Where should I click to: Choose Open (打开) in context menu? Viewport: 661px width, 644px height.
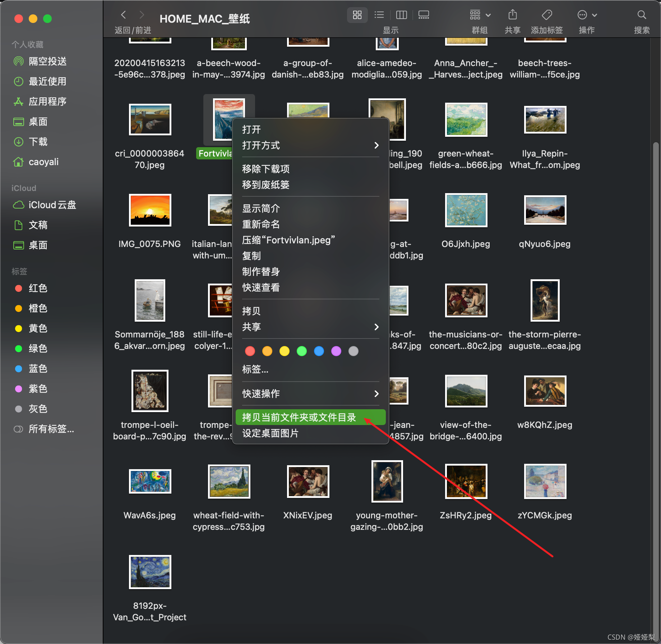point(311,130)
